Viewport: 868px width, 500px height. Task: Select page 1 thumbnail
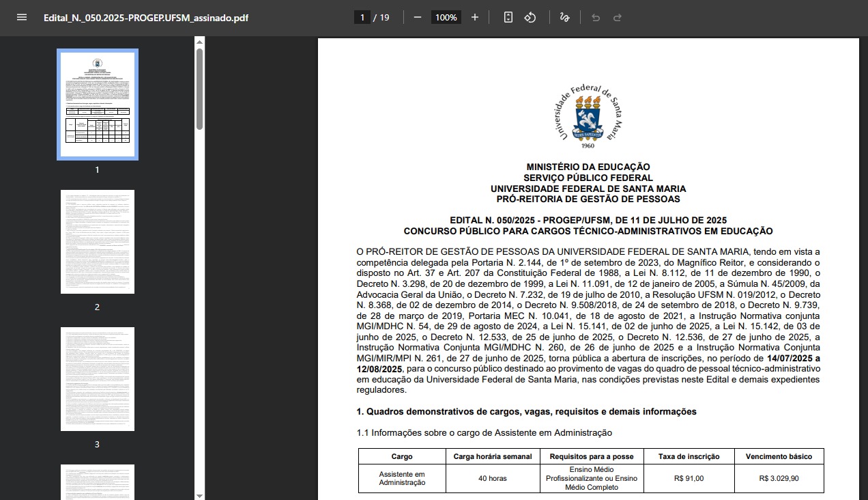coord(98,105)
